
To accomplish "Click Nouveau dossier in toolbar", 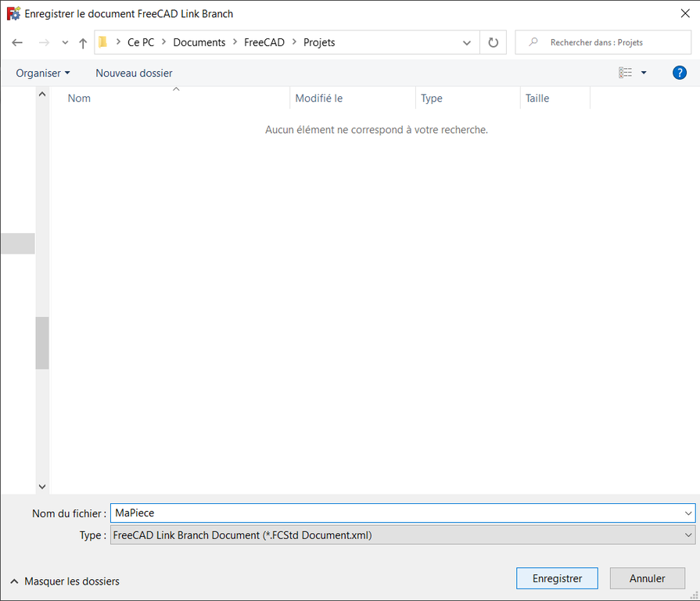I will point(134,73).
